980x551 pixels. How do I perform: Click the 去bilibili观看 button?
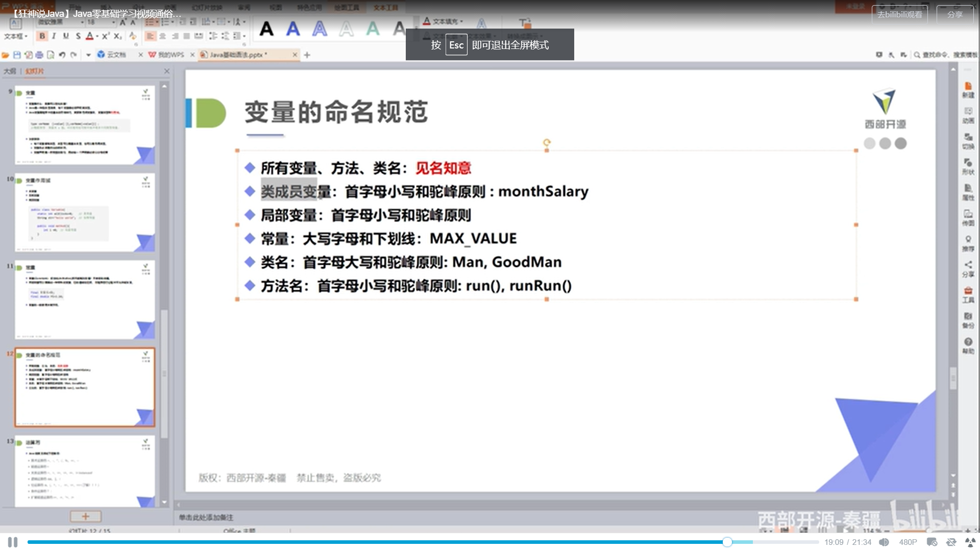899,14
